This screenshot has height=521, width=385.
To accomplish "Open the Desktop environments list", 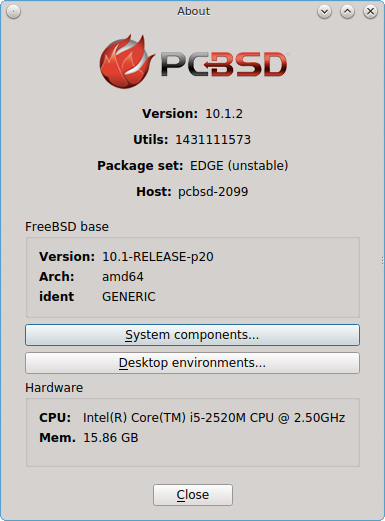I will tap(192, 363).
